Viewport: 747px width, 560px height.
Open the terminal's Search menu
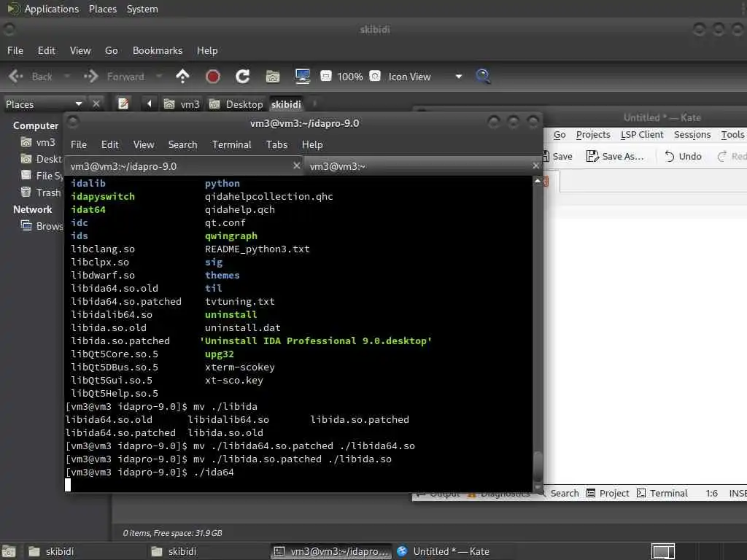182,144
